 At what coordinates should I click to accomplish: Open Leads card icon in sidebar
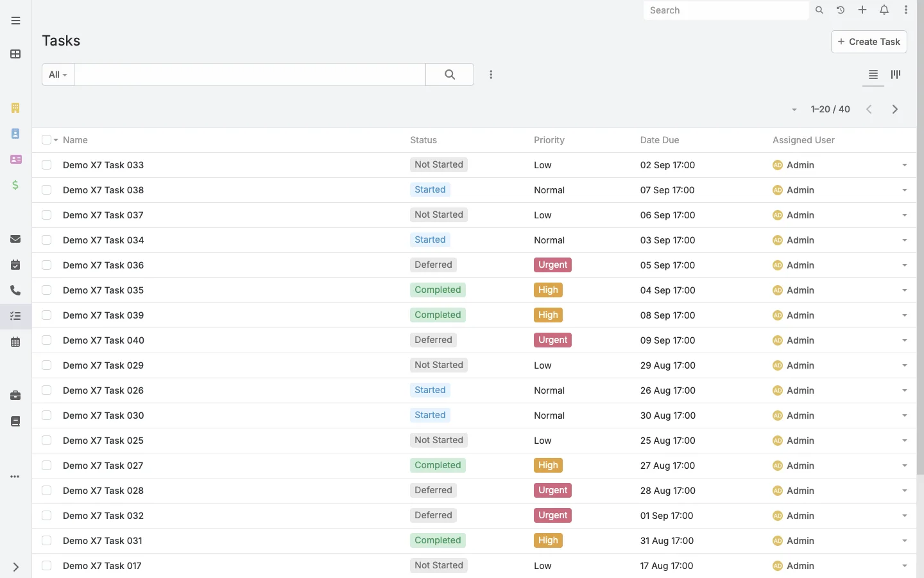point(15,159)
